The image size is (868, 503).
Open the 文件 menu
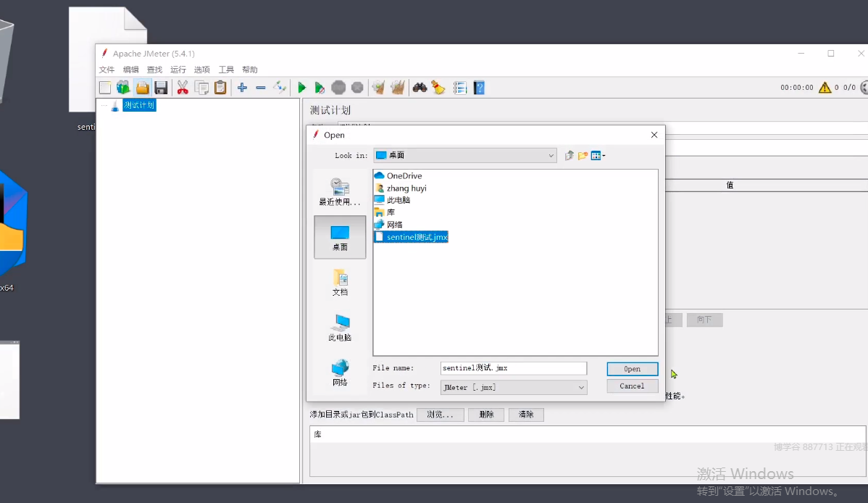[x=107, y=70]
